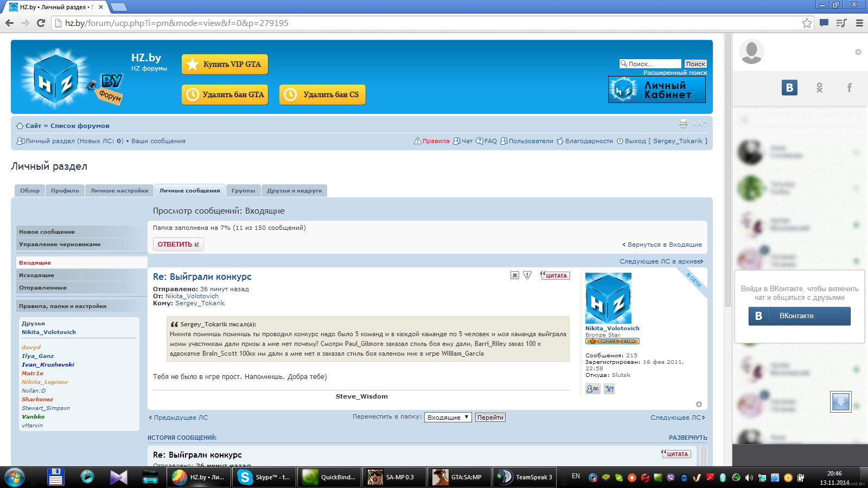Switch to Личные сообщения tab
Screen dimensions: 868x488
tap(190, 190)
